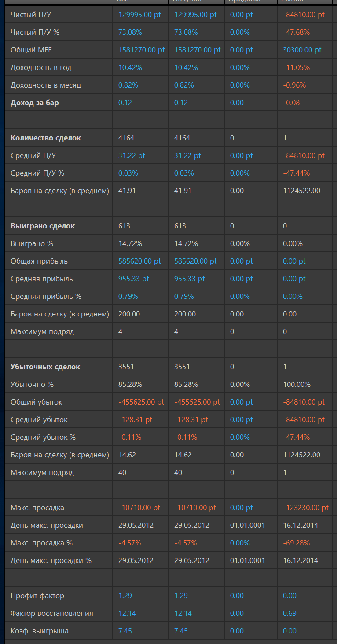Select the 0.69 recovery factor value

pos(290,613)
